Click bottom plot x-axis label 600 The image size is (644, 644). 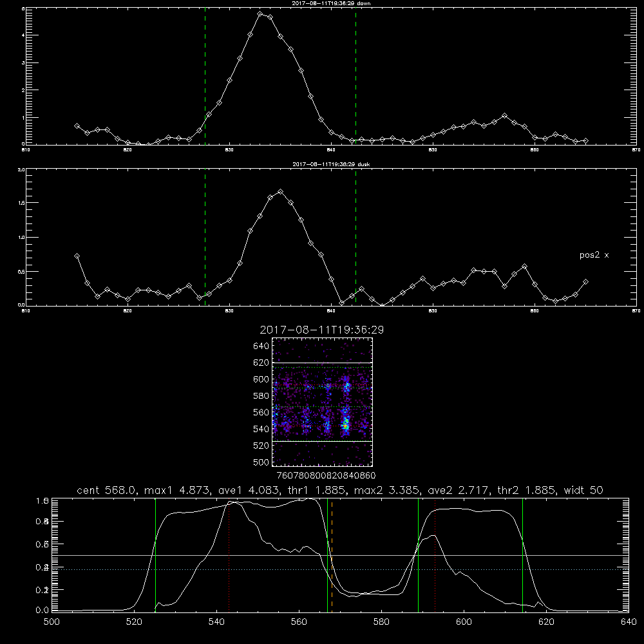click(464, 622)
